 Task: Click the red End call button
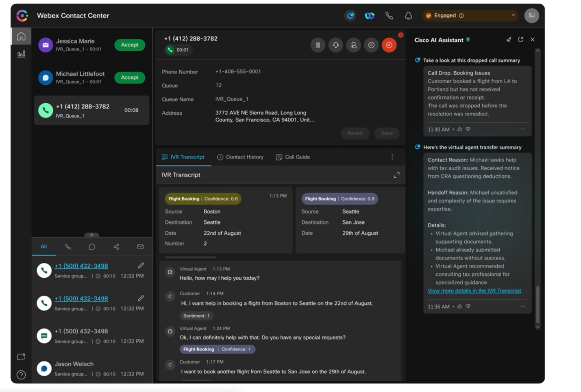(x=389, y=45)
